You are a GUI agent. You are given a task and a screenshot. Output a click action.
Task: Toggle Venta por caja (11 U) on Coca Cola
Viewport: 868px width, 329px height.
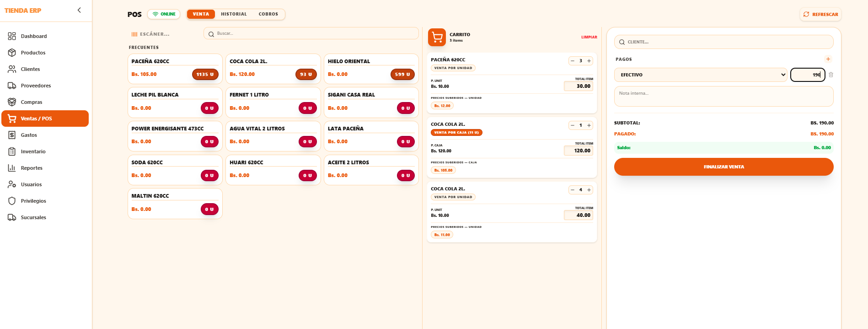[456, 133]
